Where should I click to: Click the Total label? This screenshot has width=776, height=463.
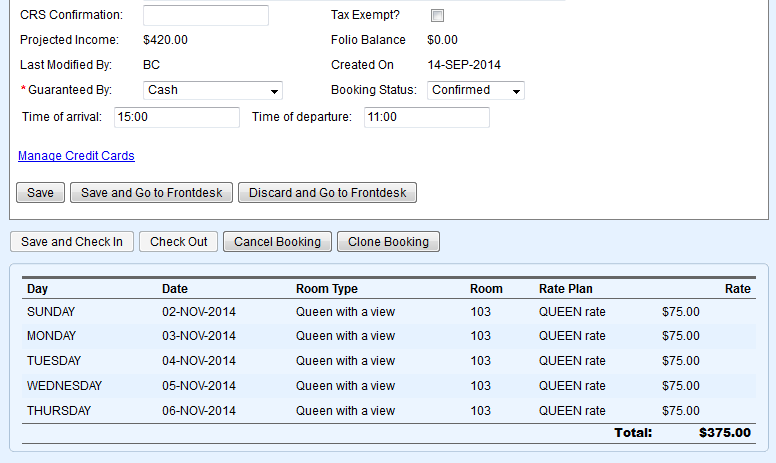point(633,433)
